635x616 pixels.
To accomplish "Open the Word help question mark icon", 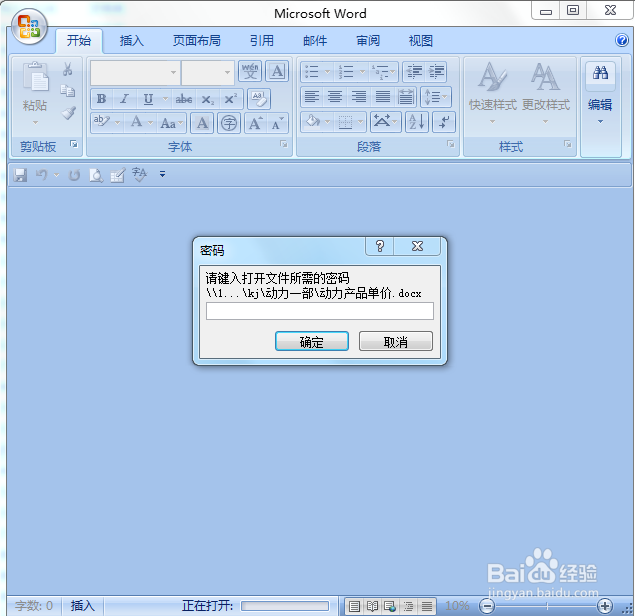I will 622,40.
